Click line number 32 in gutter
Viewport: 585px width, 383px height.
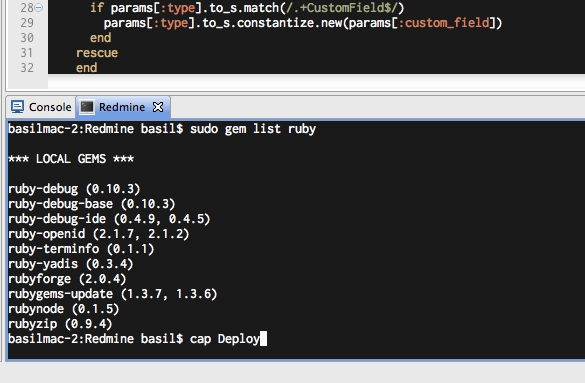(27, 68)
